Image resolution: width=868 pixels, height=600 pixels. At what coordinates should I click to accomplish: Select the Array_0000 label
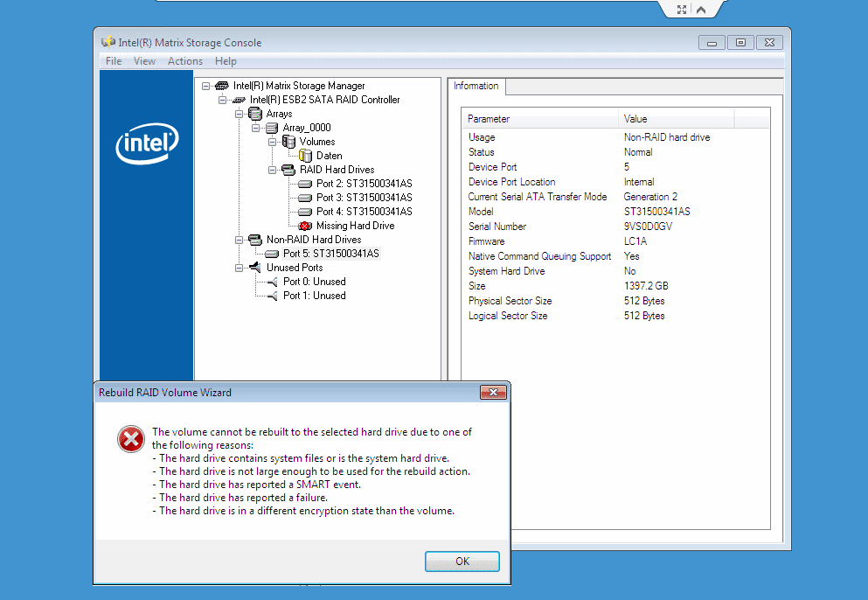tap(307, 128)
